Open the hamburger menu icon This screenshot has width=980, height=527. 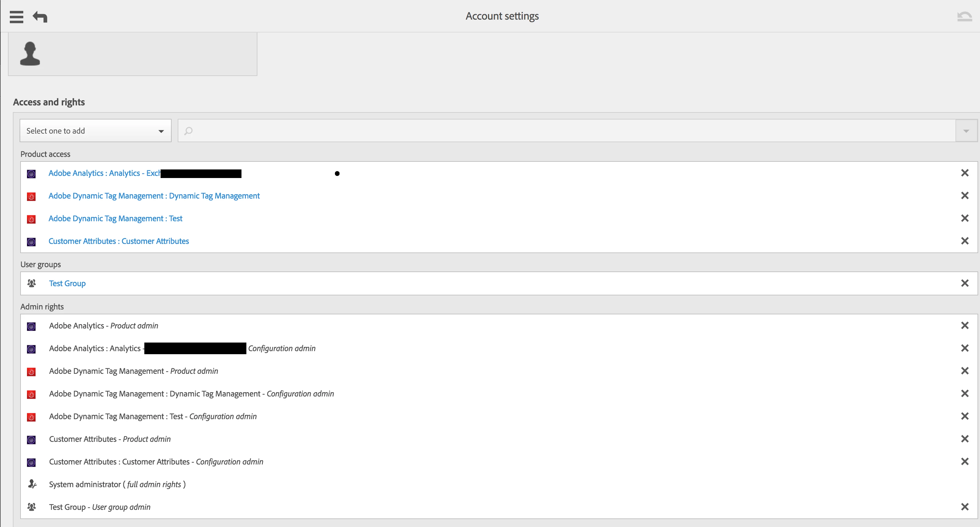[16, 17]
